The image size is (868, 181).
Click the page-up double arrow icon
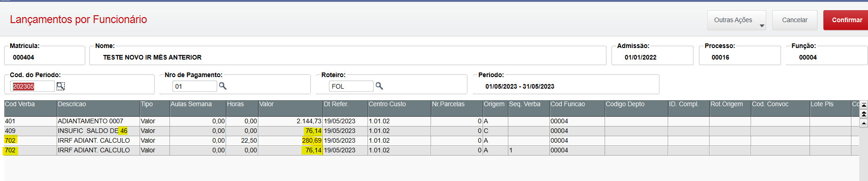coord(864,114)
